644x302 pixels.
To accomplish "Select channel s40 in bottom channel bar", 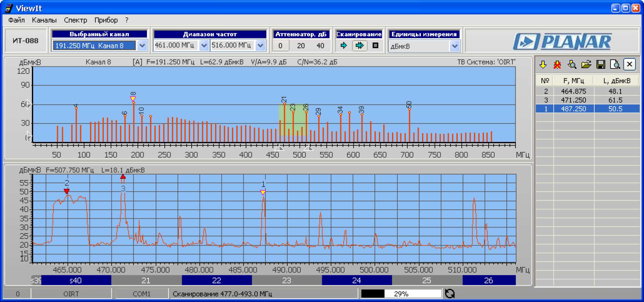I will [76, 280].
